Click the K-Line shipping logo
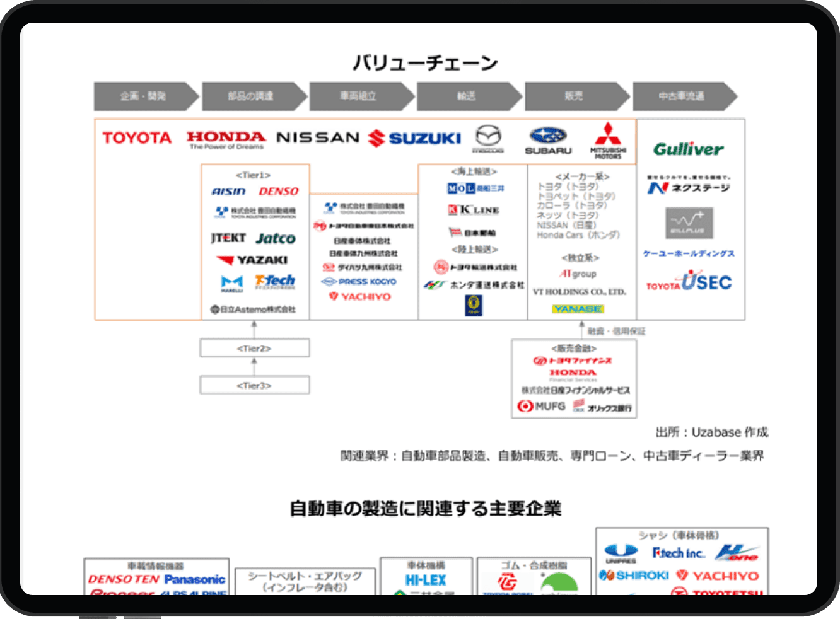 [x=474, y=210]
